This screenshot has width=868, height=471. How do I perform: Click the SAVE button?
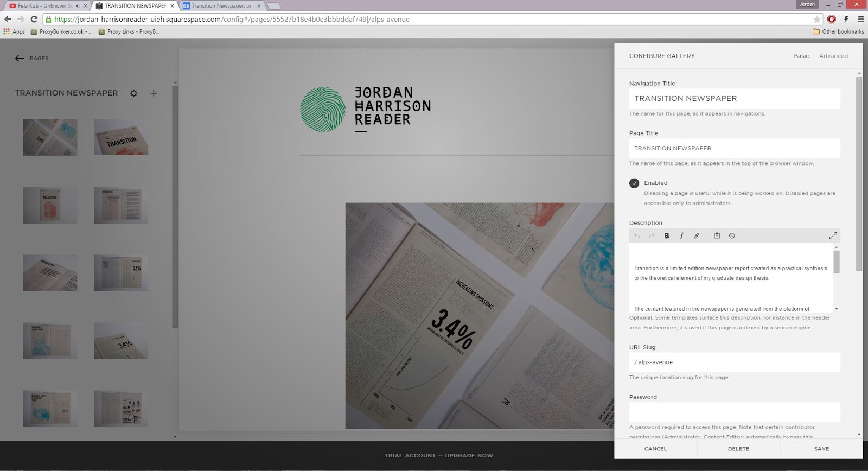click(821, 449)
